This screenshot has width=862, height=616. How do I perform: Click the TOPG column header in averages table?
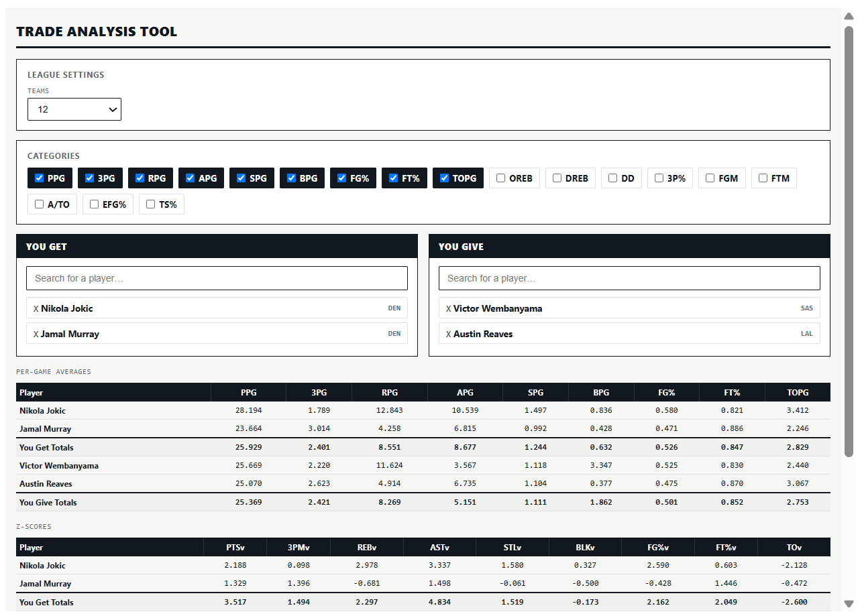(798, 393)
